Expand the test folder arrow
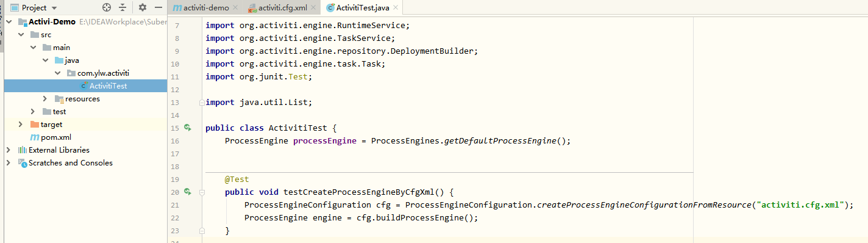Screen dimensions: 868x243 pos(34,112)
